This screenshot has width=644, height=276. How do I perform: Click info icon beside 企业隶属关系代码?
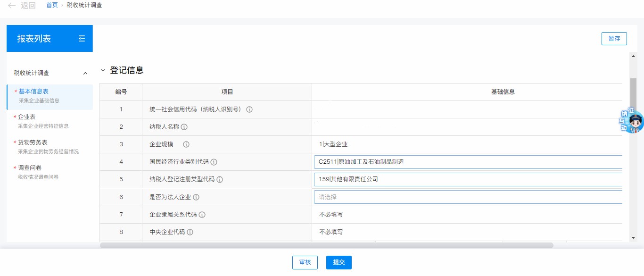[202, 215]
